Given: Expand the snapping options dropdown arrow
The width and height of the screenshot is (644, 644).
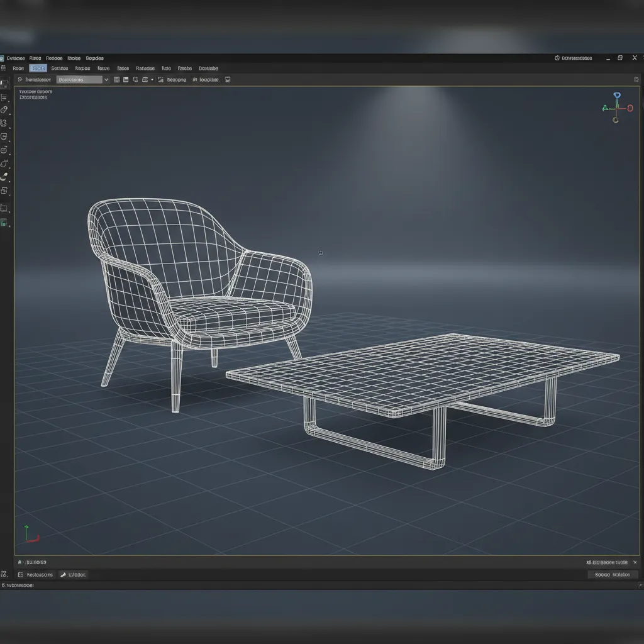Looking at the screenshot, I should tap(152, 79).
